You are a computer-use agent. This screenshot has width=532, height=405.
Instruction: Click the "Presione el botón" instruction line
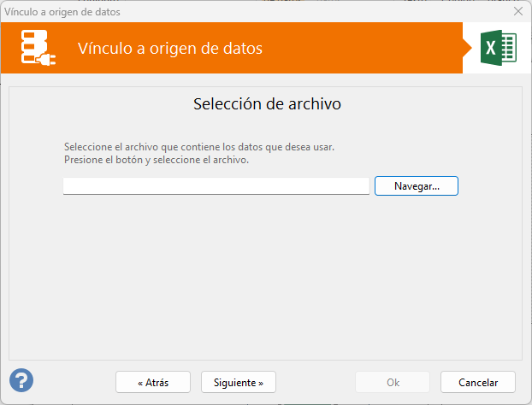[156, 160]
